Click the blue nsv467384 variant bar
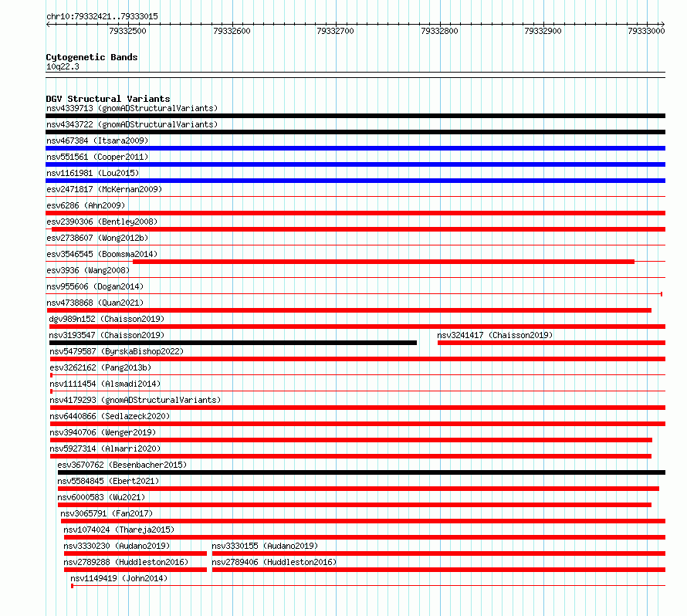687x616 pixels. [355, 148]
